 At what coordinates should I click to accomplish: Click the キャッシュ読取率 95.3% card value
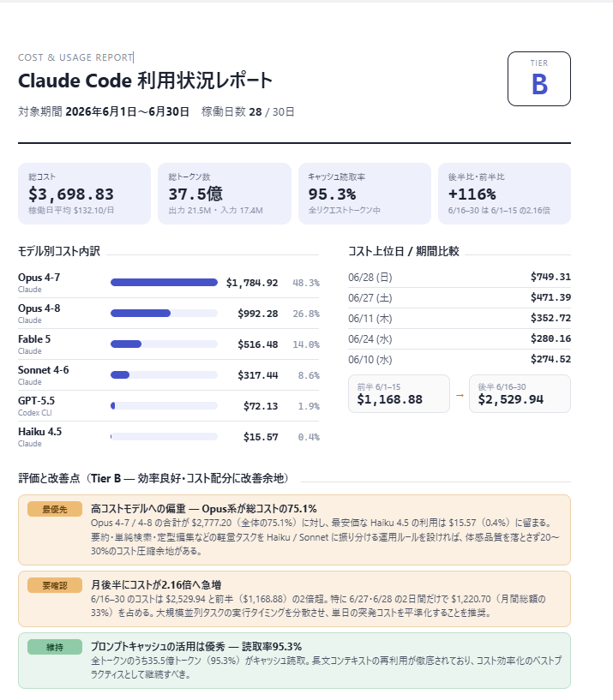pyautogui.click(x=332, y=194)
